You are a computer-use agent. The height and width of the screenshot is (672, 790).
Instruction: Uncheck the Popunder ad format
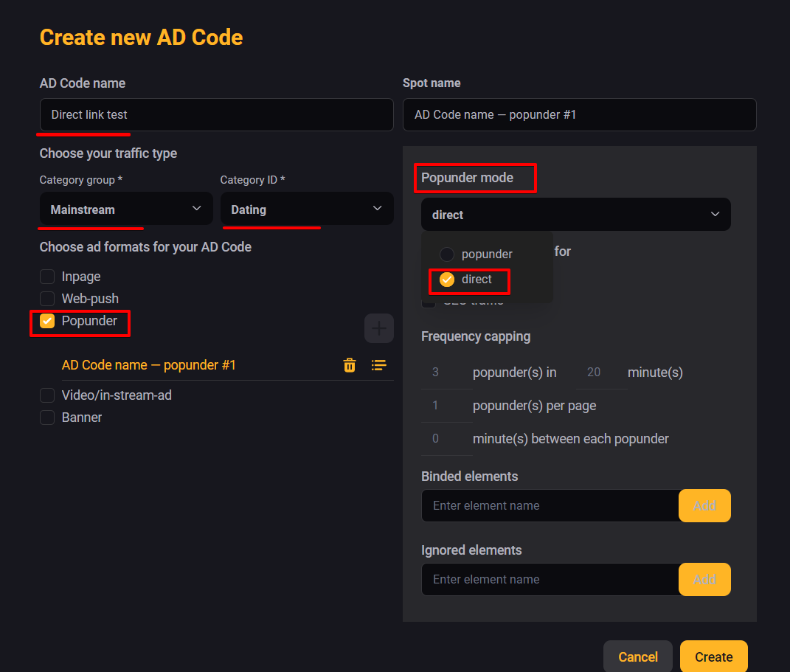click(47, 321)
